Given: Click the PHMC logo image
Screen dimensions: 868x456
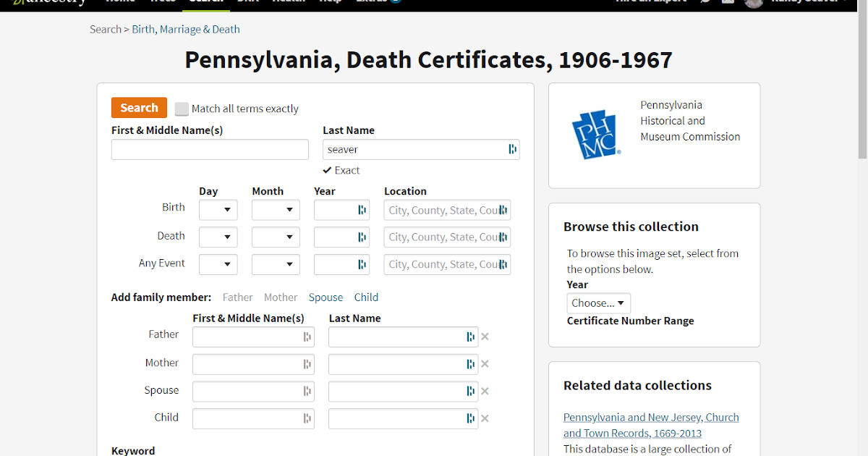Looking at the screenshot, I should pyautogui.click(x=596, y=135).
